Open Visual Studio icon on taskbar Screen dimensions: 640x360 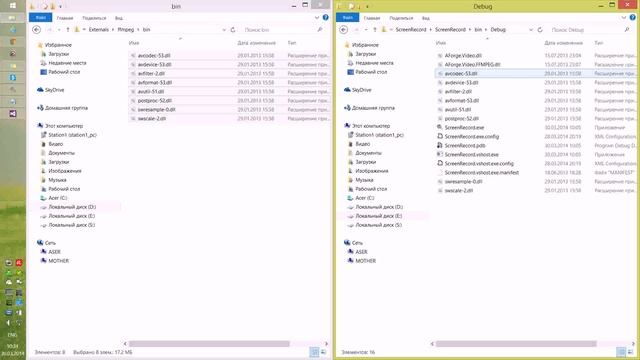13,113
